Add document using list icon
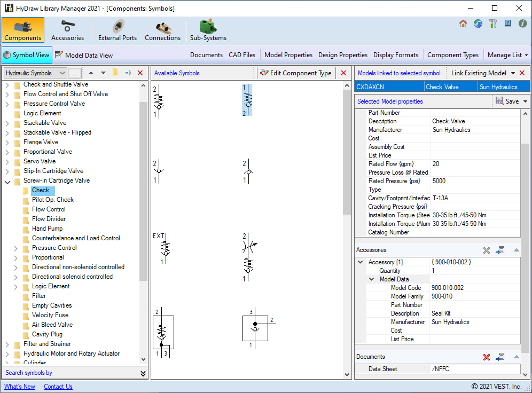 (500, 357)
